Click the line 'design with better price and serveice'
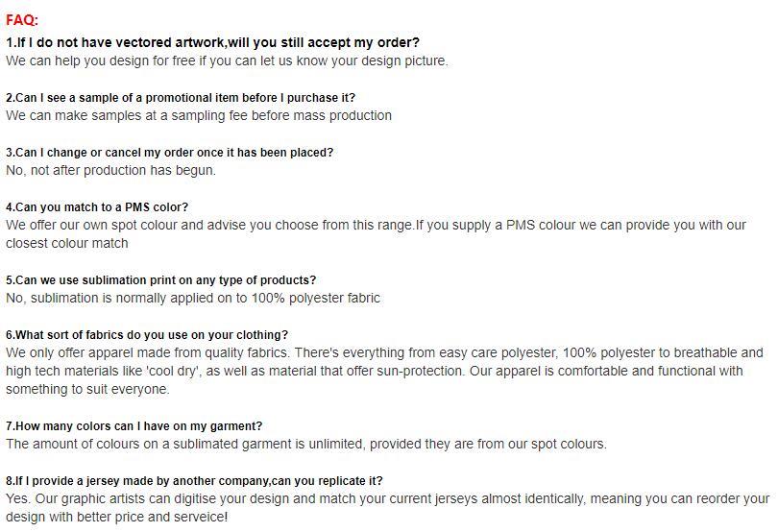Screen dimensions: 778x532 point(116,517)
